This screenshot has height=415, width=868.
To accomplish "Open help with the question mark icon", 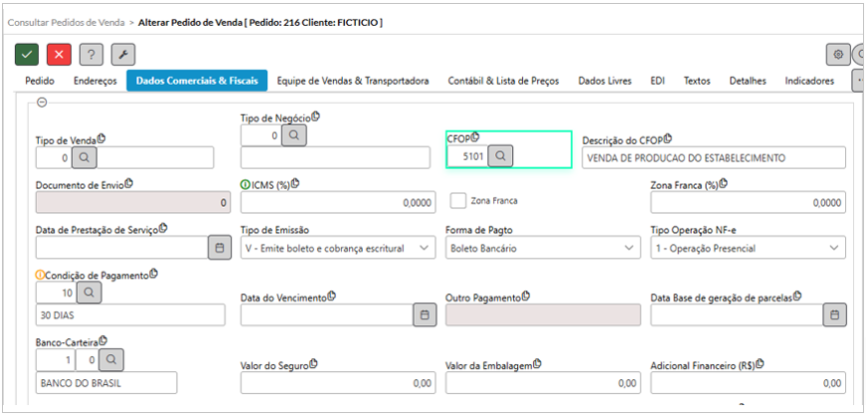I will click(x=91, y=55).
